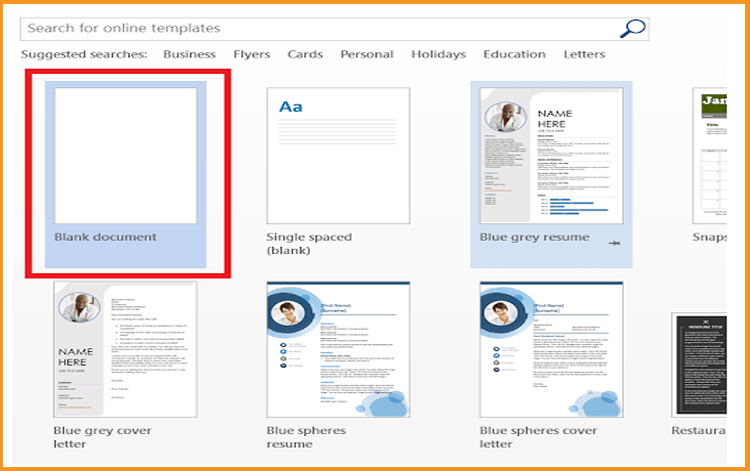This screenshot has height=471, width=750.
Task: Open the Blue grey cover letter thumbnail
Action: pyautogui.click(x=125, y=350)
